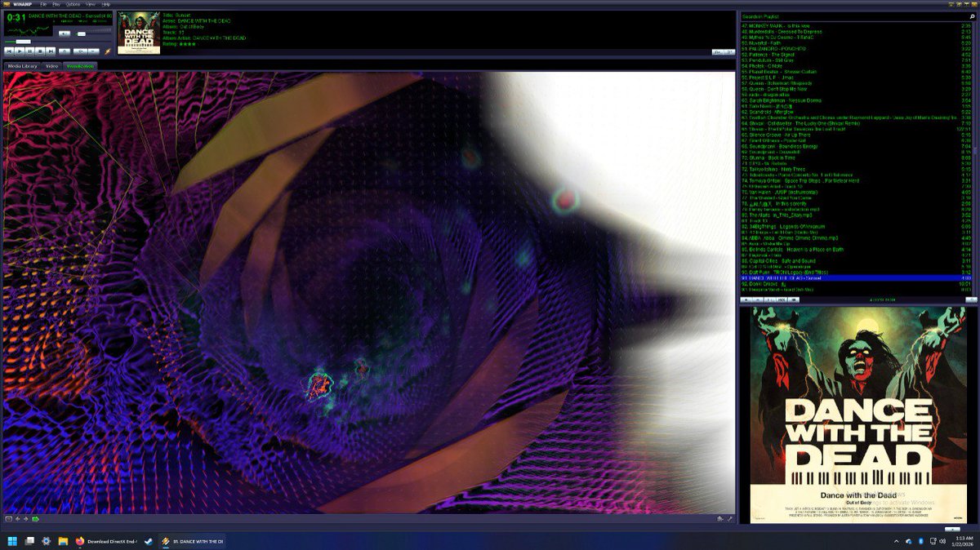Image resolution: width=980 pixels, height=550 pixels.
Task: Open Task View on the taskbar
Action: click(29, 541)
